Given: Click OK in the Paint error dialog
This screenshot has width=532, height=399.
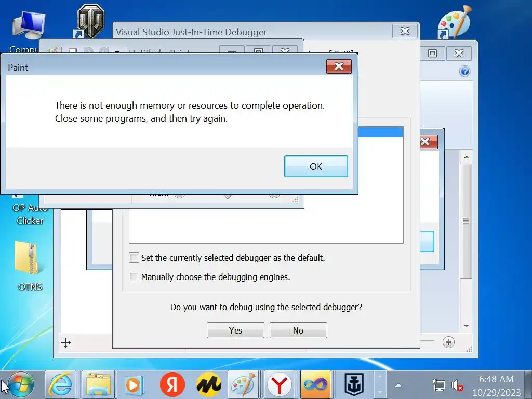Looking at the screenshot, I should [x=316, y=166].
